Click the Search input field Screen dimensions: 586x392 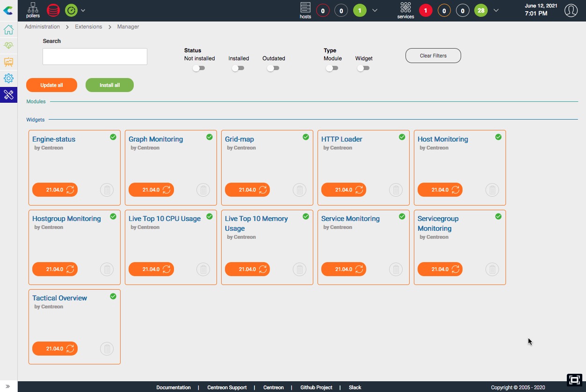(95, 57)
